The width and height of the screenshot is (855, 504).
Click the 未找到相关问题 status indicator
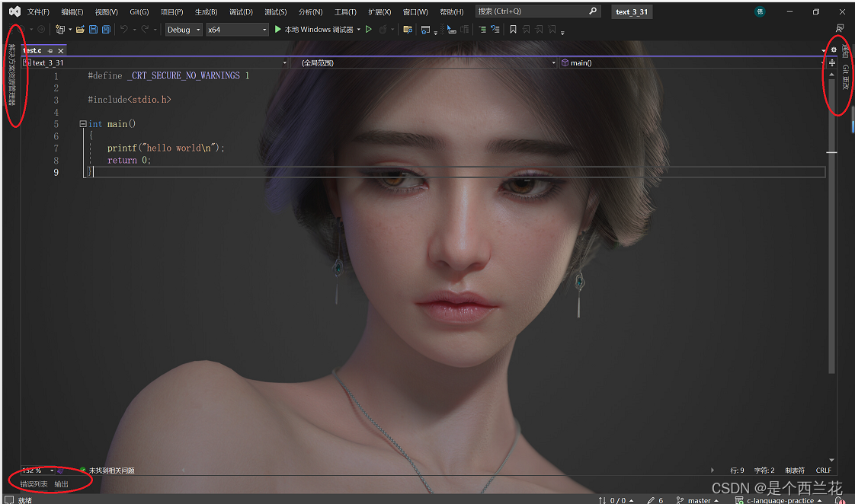pyautogui.click(x=107, y=471)
